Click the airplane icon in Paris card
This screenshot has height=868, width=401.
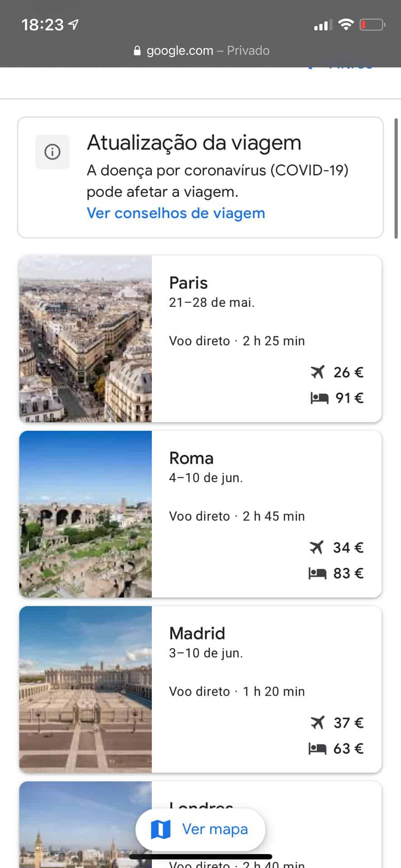(318, 372)
